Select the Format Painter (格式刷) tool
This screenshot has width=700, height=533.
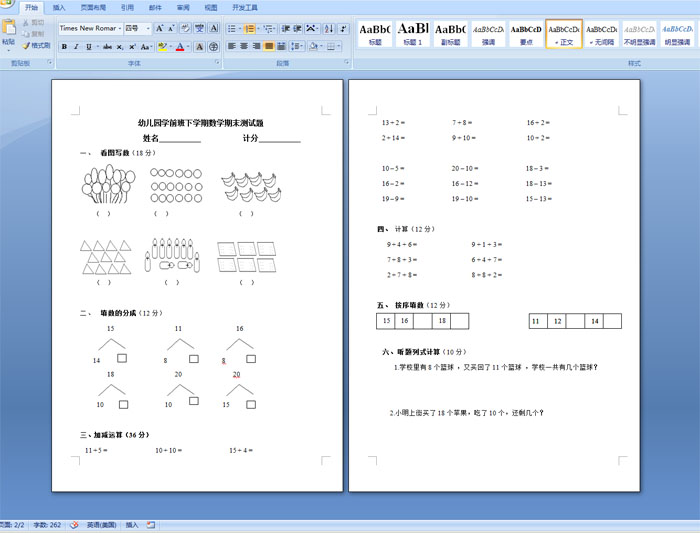[x=36, y=46]
